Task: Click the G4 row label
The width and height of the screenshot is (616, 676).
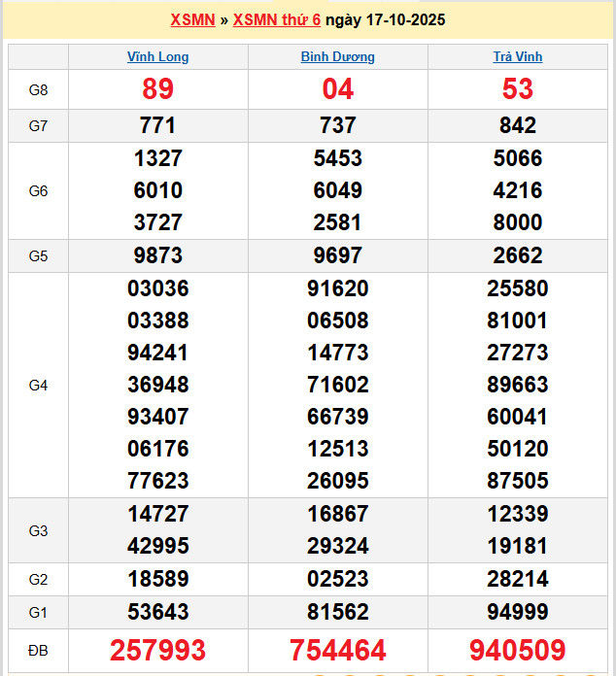Action: [x=39, y=386]
